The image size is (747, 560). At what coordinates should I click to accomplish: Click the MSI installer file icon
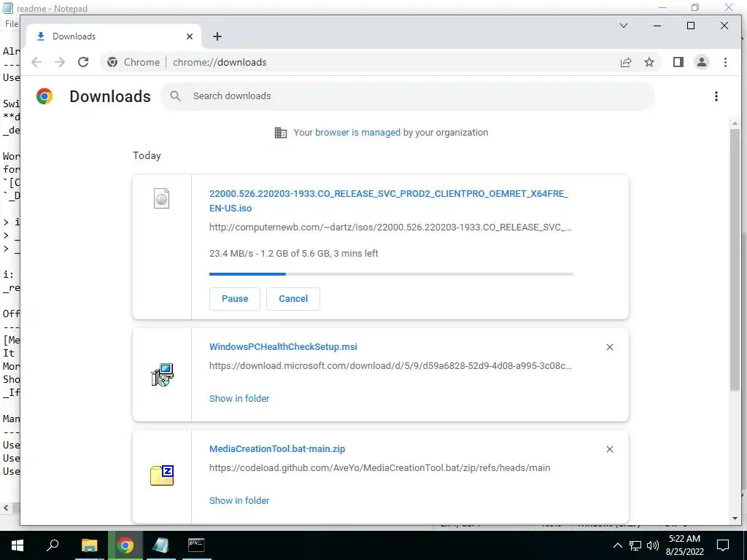[162, 375]
